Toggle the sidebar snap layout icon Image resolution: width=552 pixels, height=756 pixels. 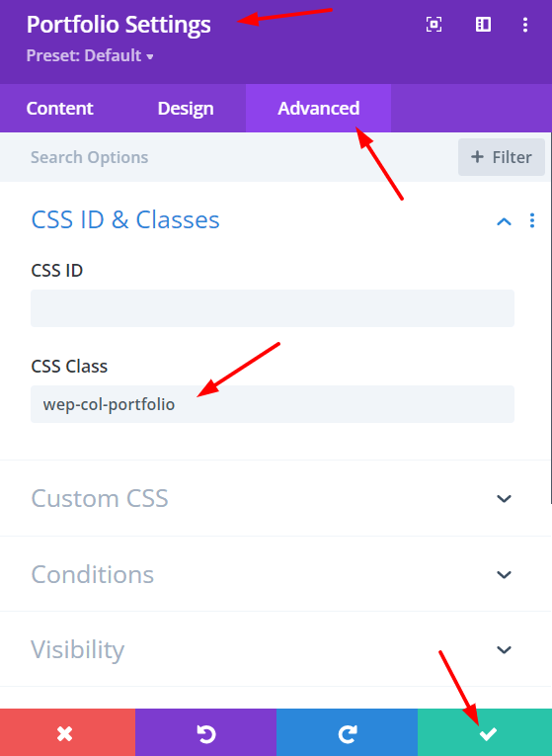coord(483,24)
